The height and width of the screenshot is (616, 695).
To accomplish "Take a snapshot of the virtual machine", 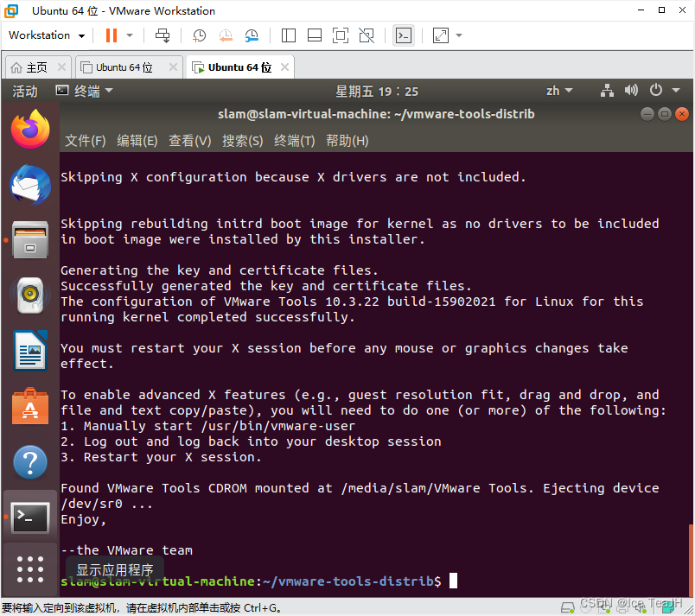I will [199, 35].
